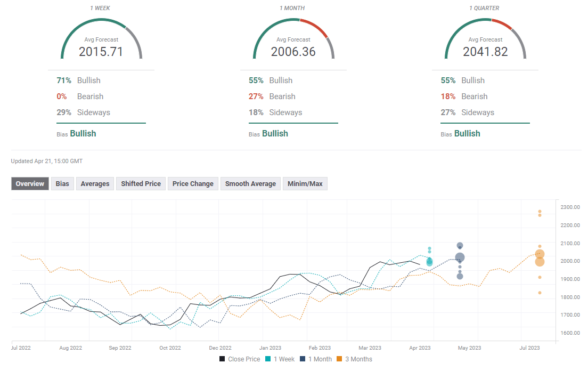Click the 2041.82 quarterly average forecast value

coord(485,52)
